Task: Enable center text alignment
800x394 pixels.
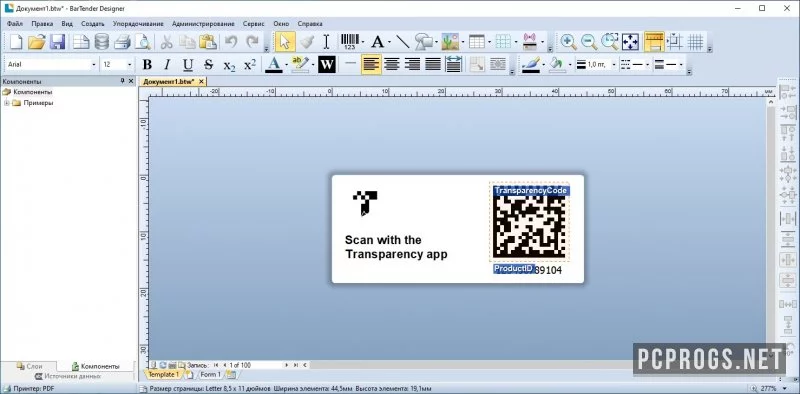Action: tap(392, 65)
